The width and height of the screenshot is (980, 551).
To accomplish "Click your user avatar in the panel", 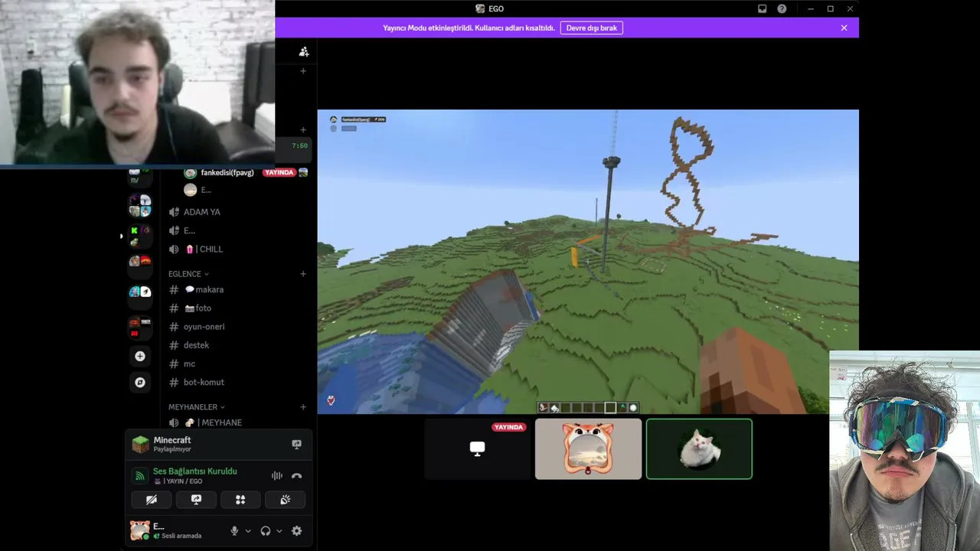I will [140, 530].
